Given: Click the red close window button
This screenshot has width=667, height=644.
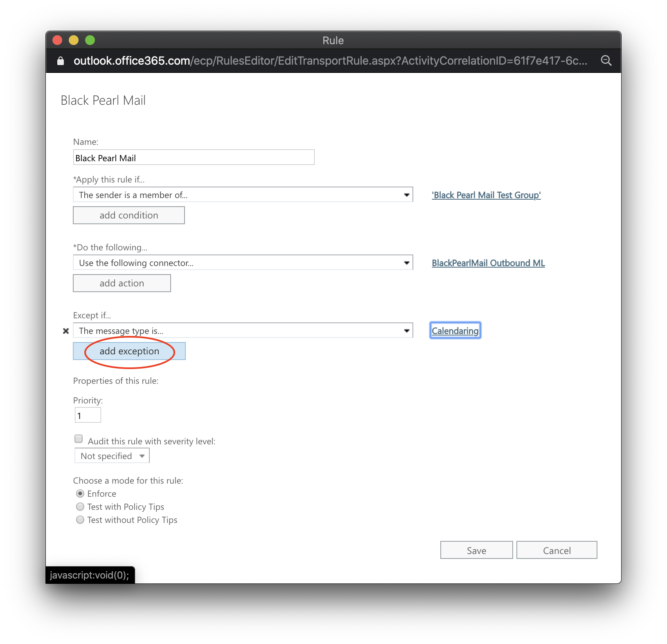Looking at the screenshot, I should 57,40.
